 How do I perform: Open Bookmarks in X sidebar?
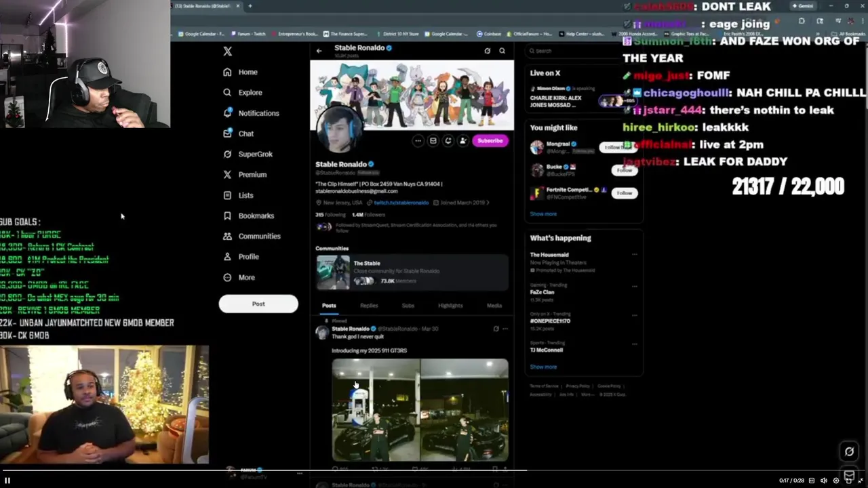click(x=249, y=216)
